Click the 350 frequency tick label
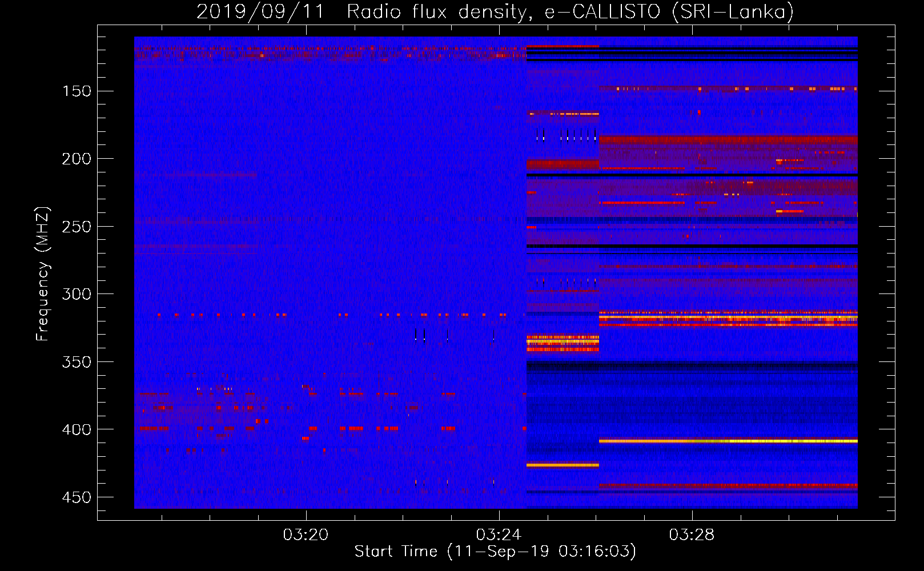Screen dimensions: 924x571 (x=77, y=362)
